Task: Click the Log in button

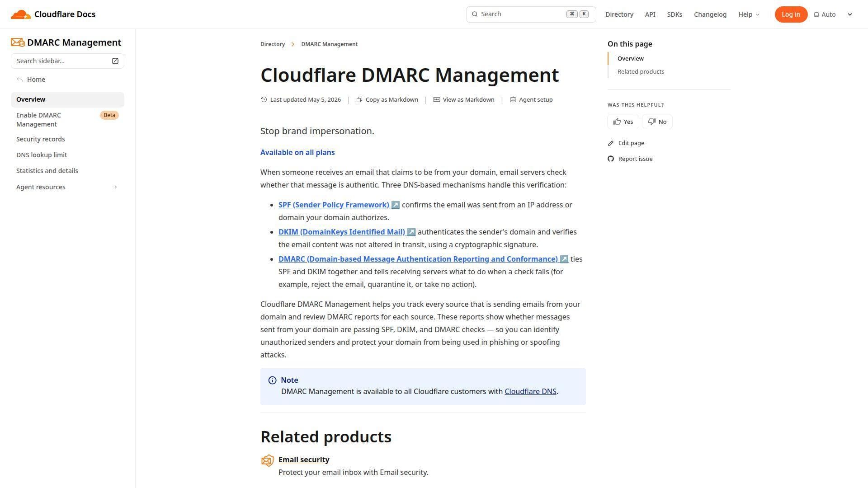Action: pos(791,14)
